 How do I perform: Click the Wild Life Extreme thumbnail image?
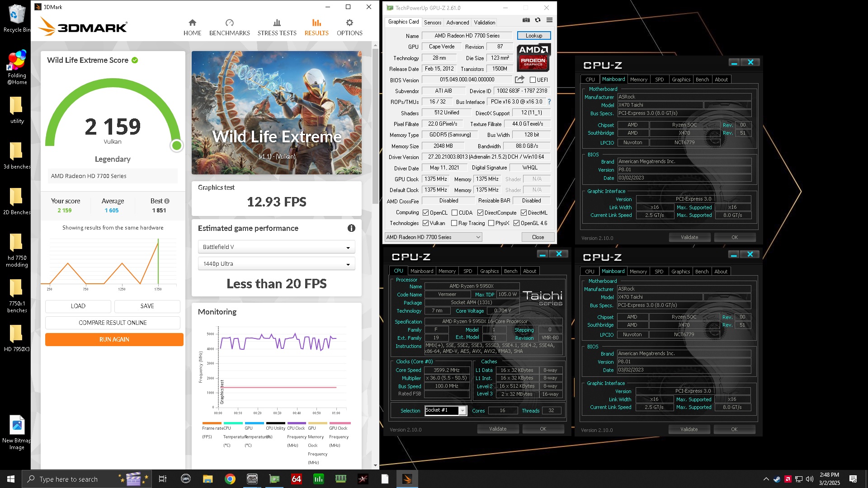[x=277, y=113]
